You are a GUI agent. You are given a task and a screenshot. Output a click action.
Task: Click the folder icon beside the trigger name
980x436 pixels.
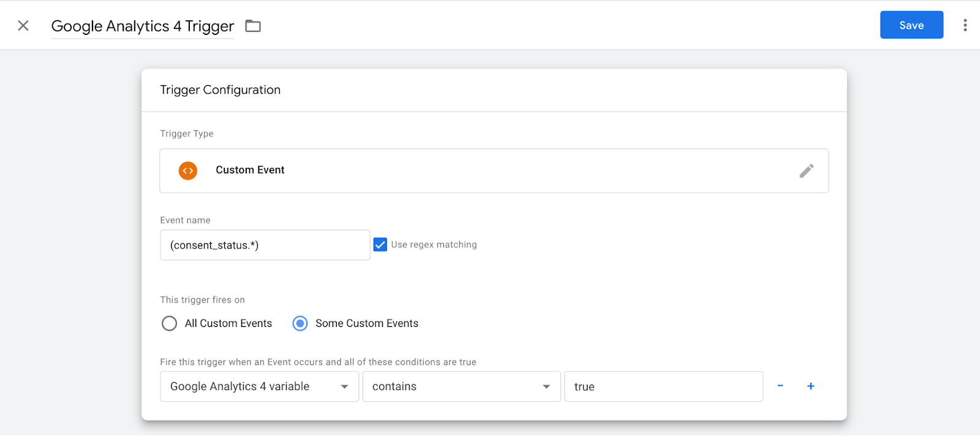[253, 26]
